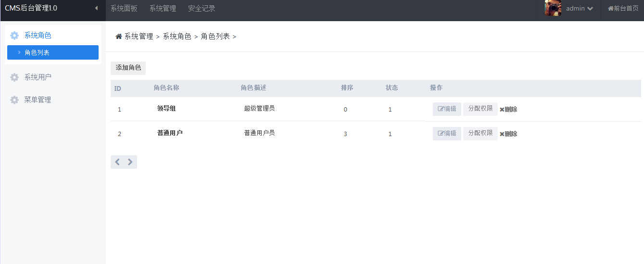Open 前台首页 link in header

(623, 9)
